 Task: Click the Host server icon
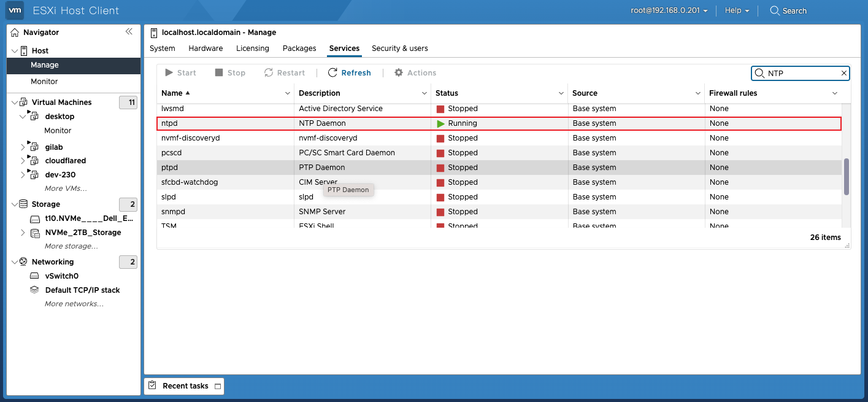click(x=25, y=51)
